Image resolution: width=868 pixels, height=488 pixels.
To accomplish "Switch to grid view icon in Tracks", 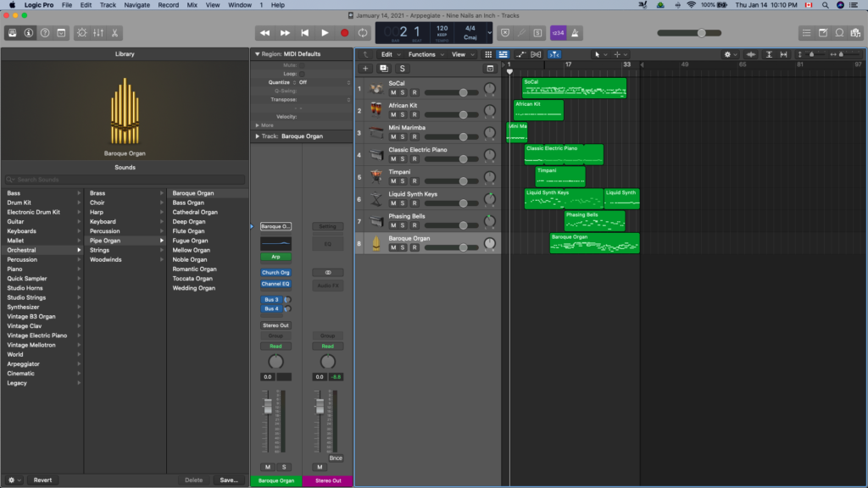I will 488,54.
